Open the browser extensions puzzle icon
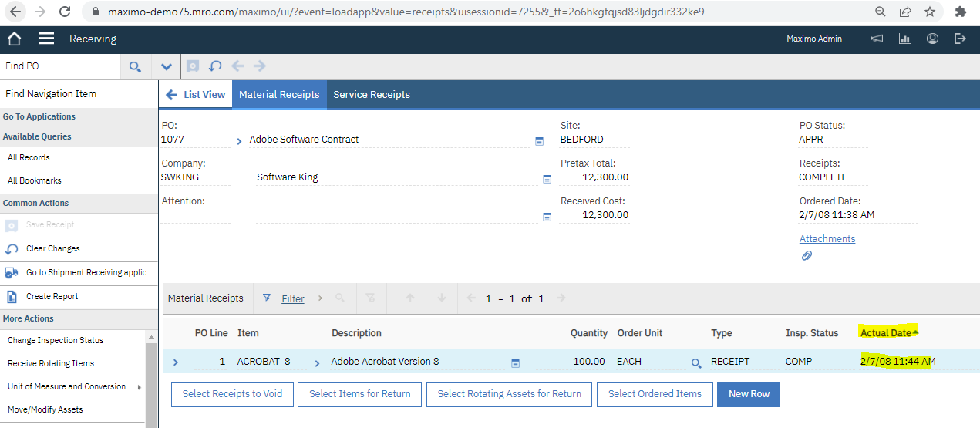Image resolution: width=980 pixels, height=428 pixels. [960, 12]
